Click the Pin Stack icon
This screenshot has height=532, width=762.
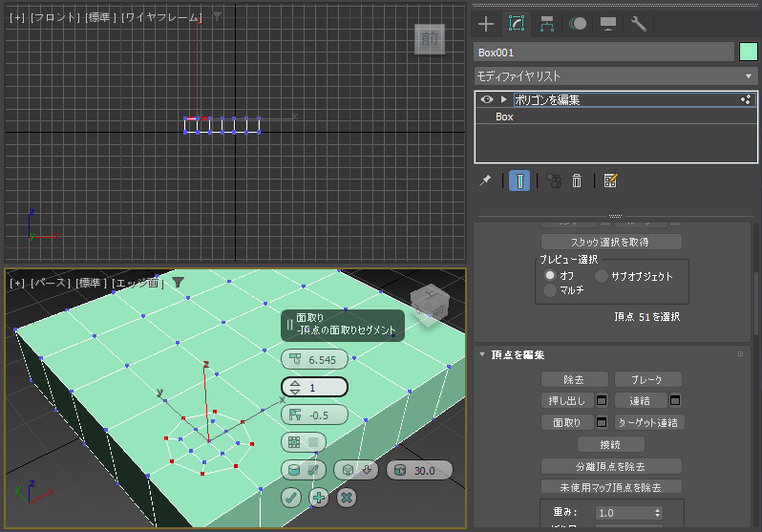coord(485,181)
